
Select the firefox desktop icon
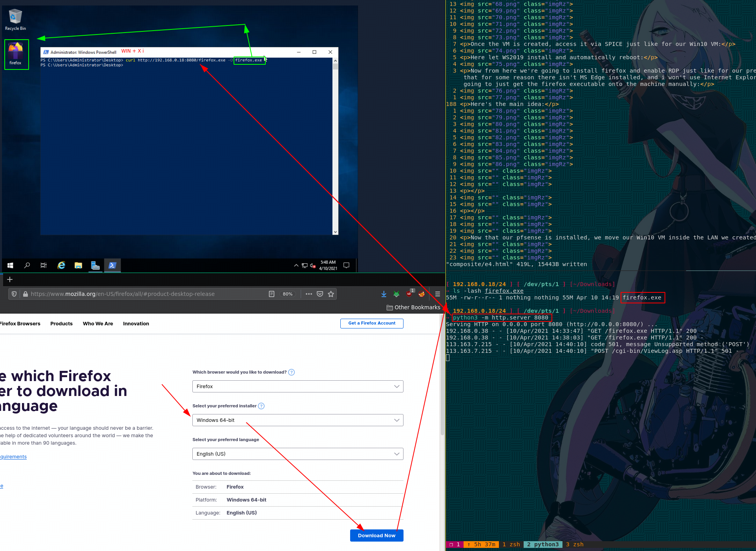click(16, 54)
